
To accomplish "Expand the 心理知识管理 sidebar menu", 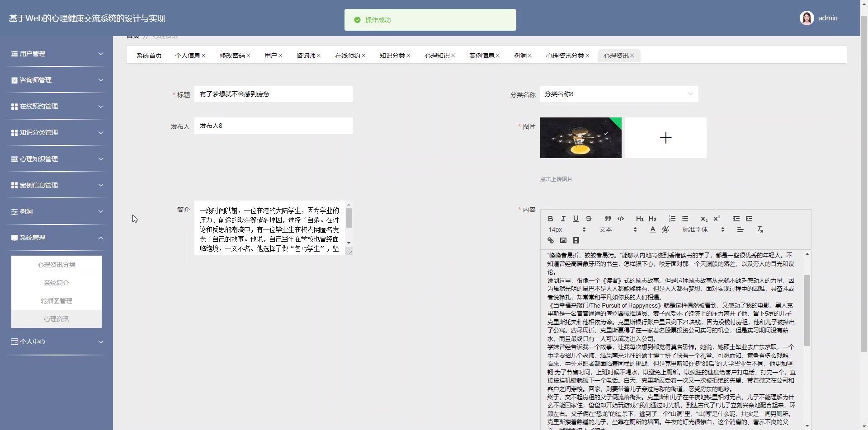I will pyautogui.click(x=57, y=159).
